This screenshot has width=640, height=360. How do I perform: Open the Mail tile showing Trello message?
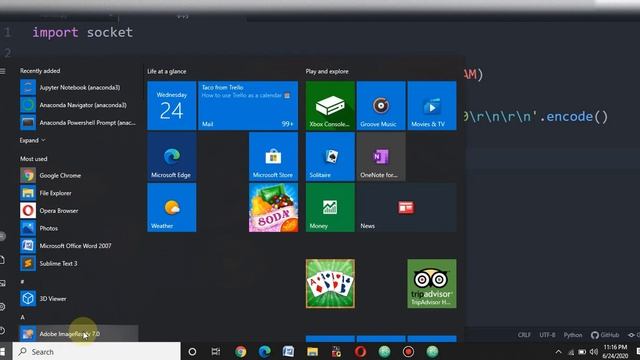click(x=248, y=106)
